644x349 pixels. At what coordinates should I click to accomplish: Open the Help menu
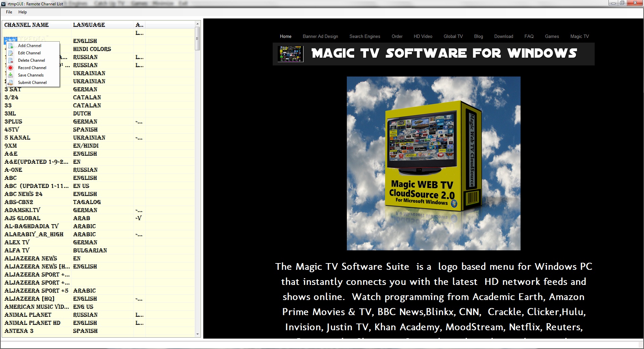(22, 12)
